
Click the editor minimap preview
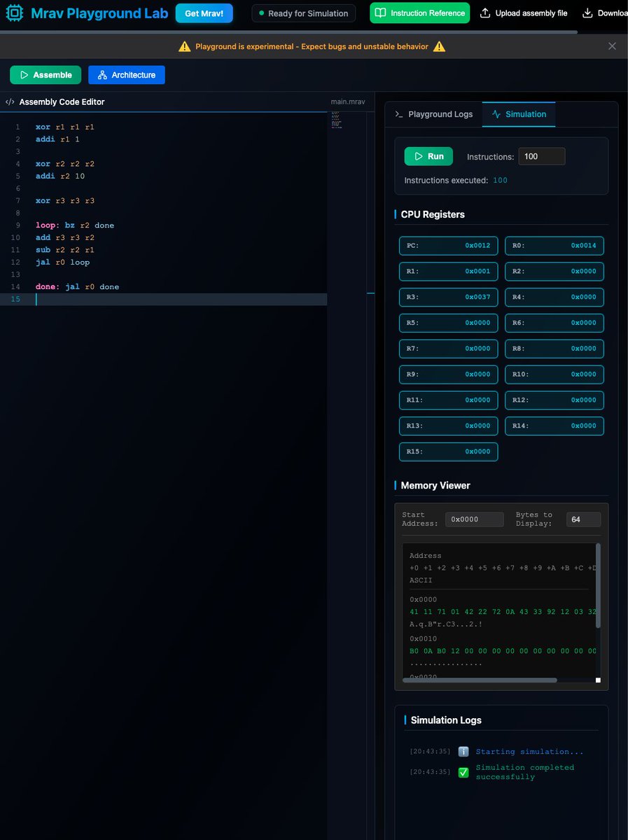(x=337, y=120)
